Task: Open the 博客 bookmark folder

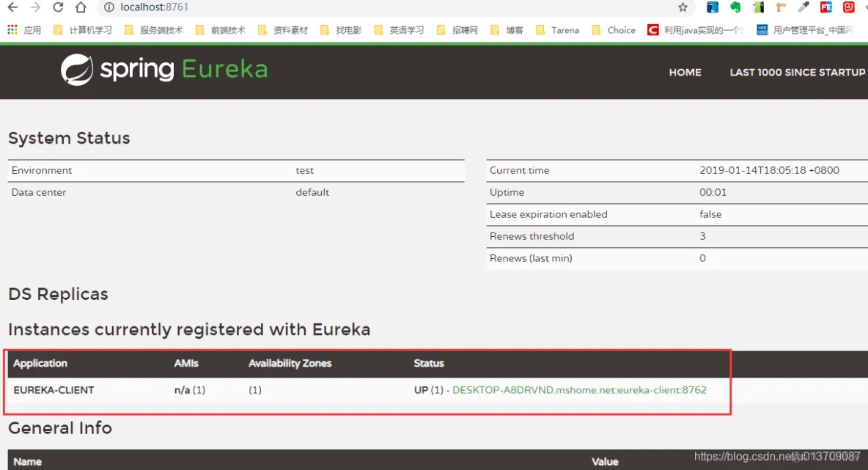Action: (507, 30)
